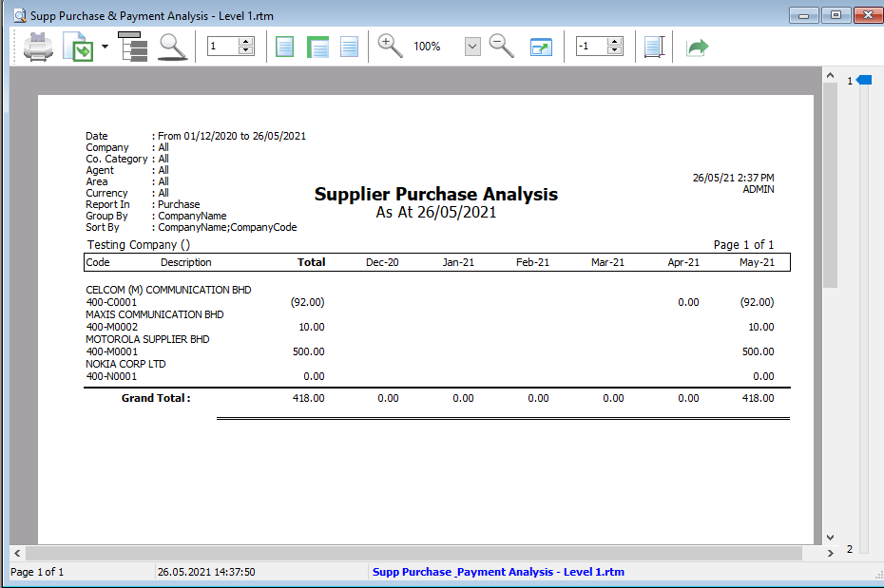
Task: Click the page margins icon
Action: [x=654, y=46]
